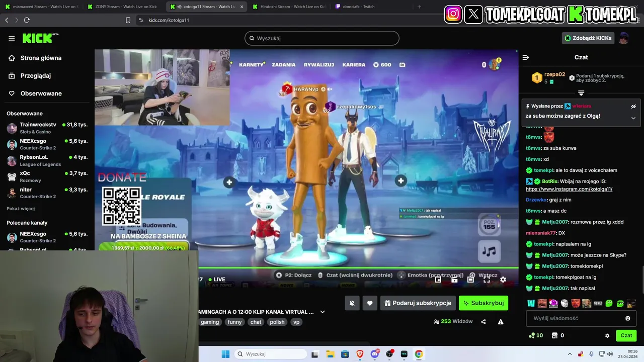Open the Instagram link in BotRix message
Screen dimensions: 644x362
click(569, 189)
